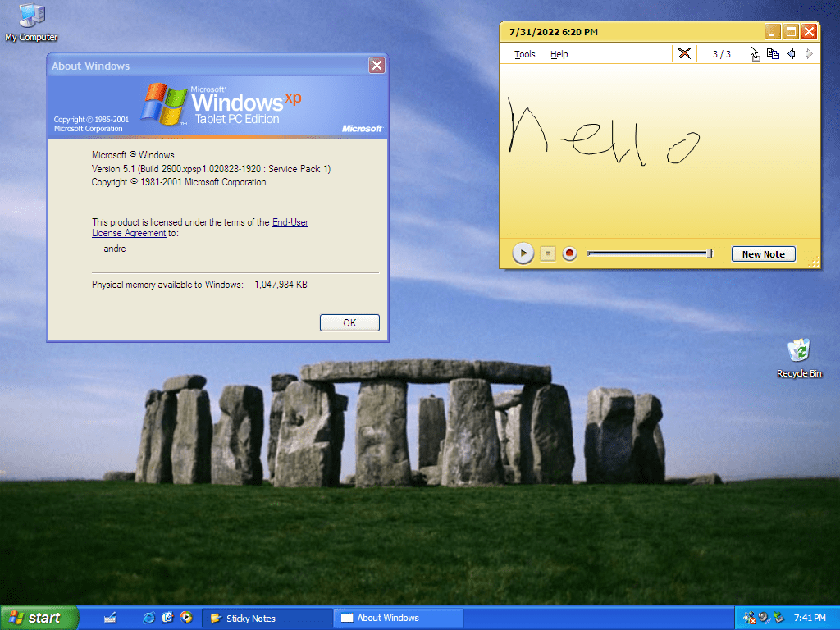Open Tablet PC Input Panel from taskbar
The height and width of the screenshot is (630, 840).
pos(110,618)
